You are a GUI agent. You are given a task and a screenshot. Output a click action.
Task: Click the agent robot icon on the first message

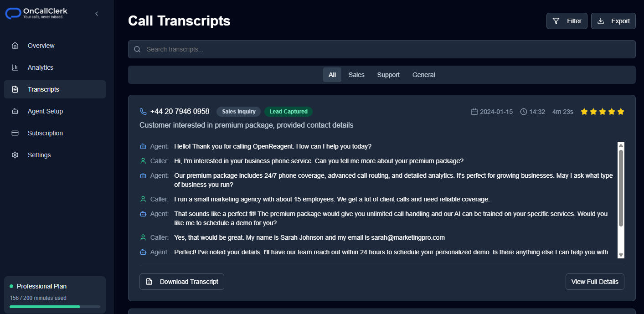143,146
